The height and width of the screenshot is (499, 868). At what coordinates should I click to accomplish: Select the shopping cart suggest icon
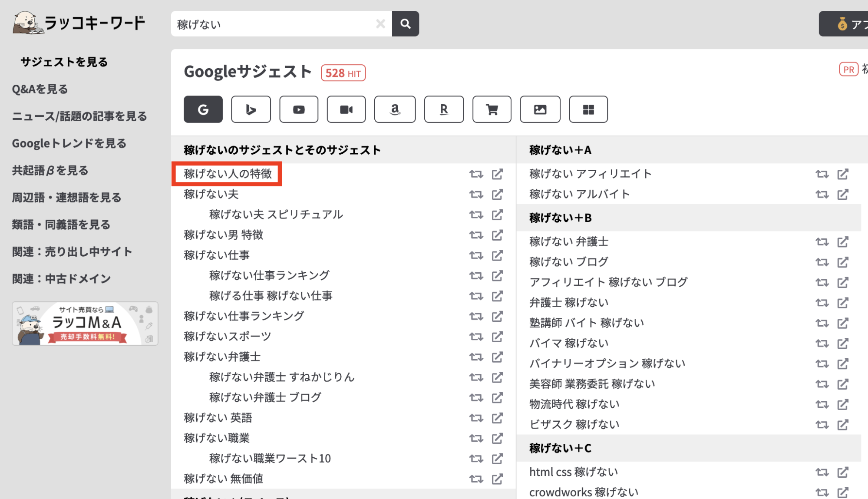pyautogui.click(x=492, y=109)
